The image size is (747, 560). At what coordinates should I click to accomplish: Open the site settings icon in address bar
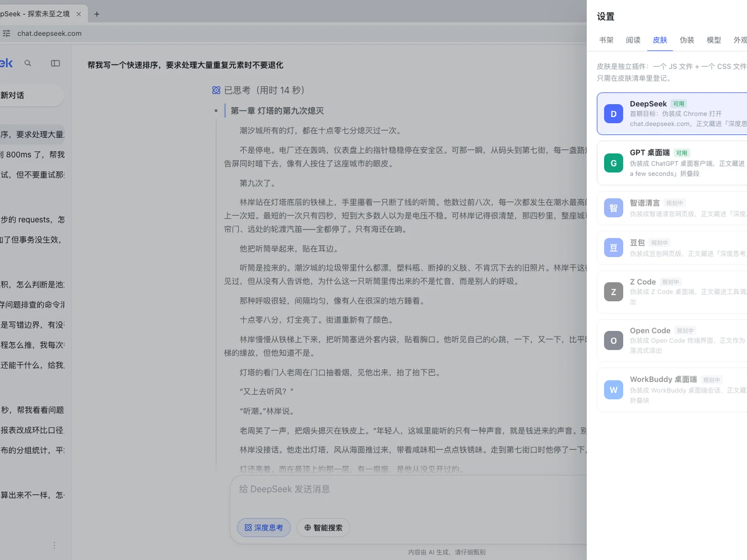(x=7, y=34)
